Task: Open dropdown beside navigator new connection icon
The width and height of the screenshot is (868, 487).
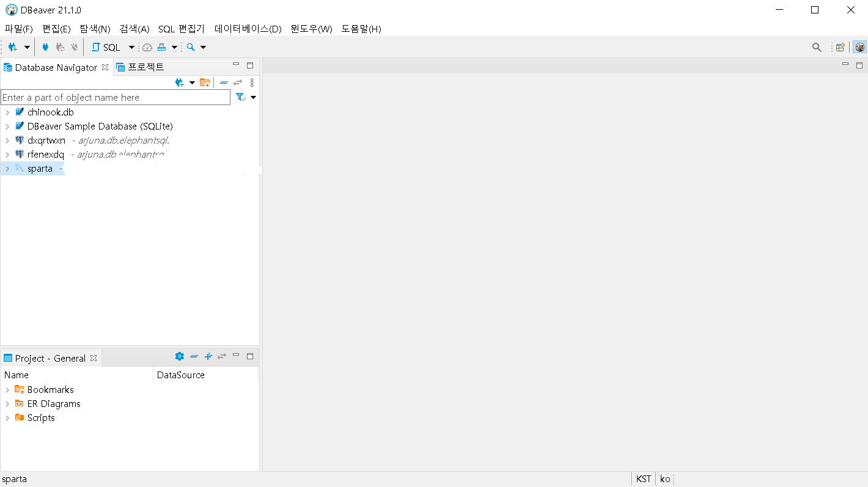Action: click(x=192, y=82)
